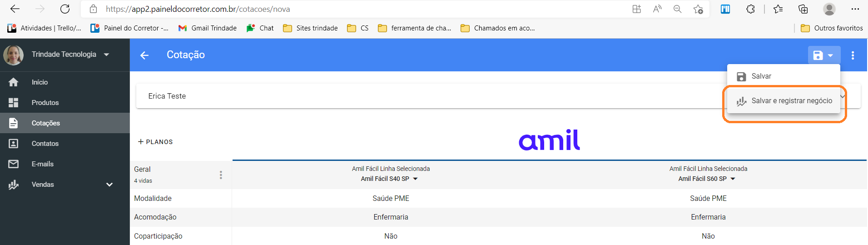
Task: Click the browser address bar URL
Action: 198,9
